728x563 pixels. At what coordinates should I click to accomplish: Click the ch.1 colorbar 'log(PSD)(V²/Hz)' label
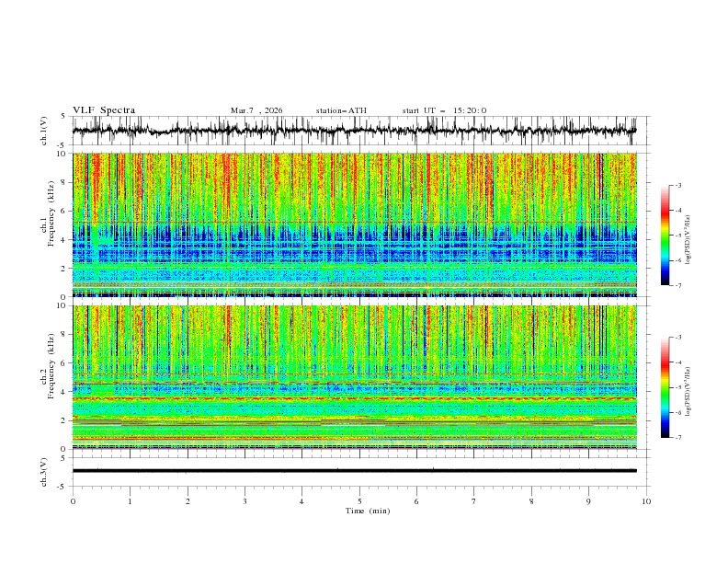(688, 240)
